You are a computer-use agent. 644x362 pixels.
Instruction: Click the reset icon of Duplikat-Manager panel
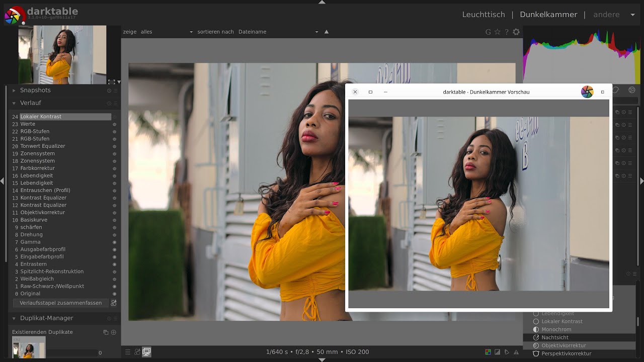point(109,318)
